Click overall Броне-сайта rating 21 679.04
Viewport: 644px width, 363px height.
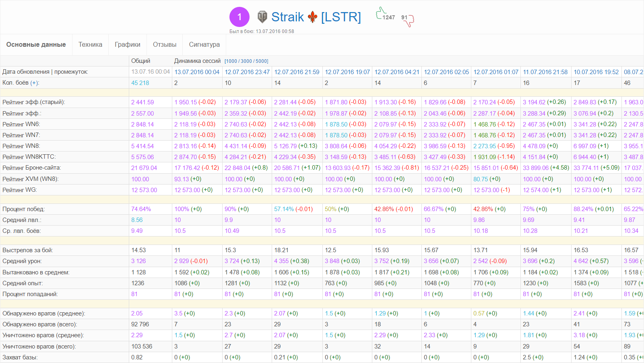144,168
